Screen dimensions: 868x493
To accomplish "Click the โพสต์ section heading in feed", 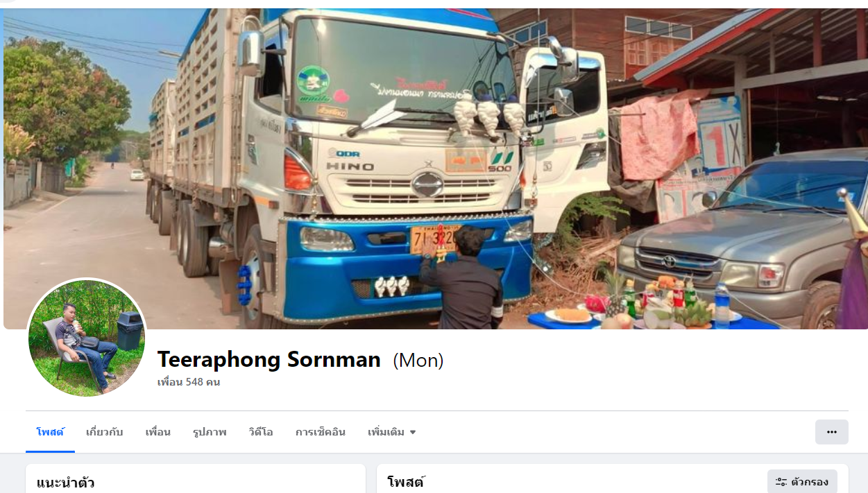I will pyautogui.click(x=406, y=482).
